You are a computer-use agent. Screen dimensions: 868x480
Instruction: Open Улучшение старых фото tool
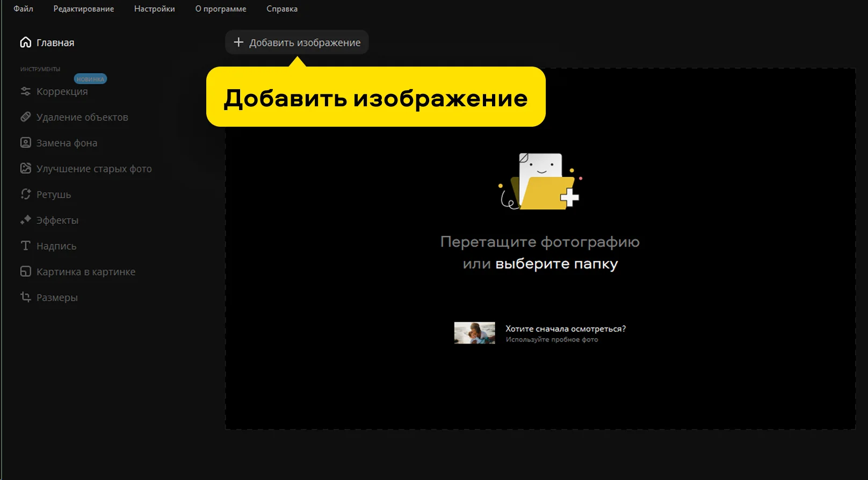coord(94,169)
